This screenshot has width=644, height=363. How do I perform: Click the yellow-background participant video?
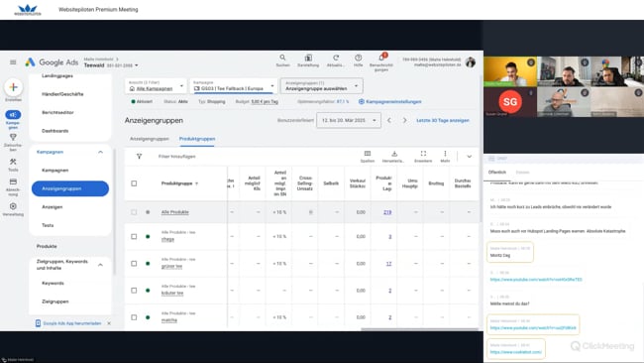[510, 71]
